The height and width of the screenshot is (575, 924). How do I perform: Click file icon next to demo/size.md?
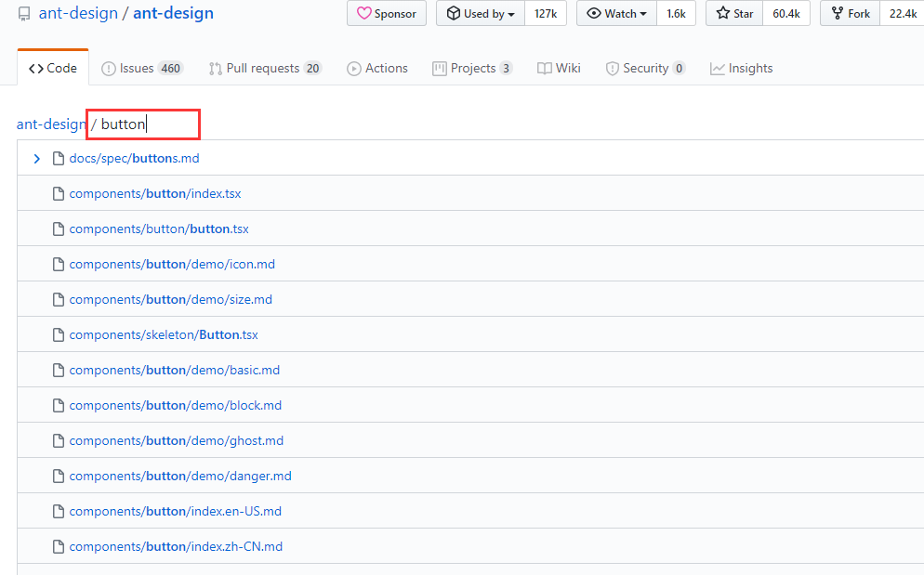(59, 300)
